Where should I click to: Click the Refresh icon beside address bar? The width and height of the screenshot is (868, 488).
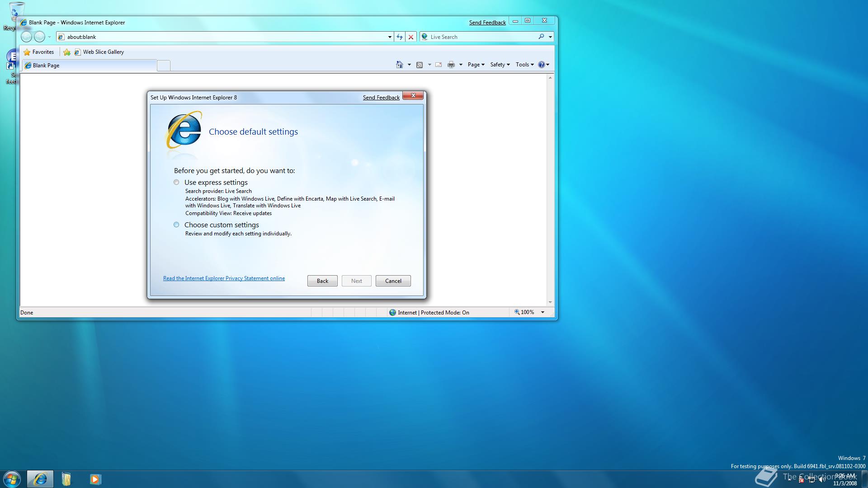[400, 37]
